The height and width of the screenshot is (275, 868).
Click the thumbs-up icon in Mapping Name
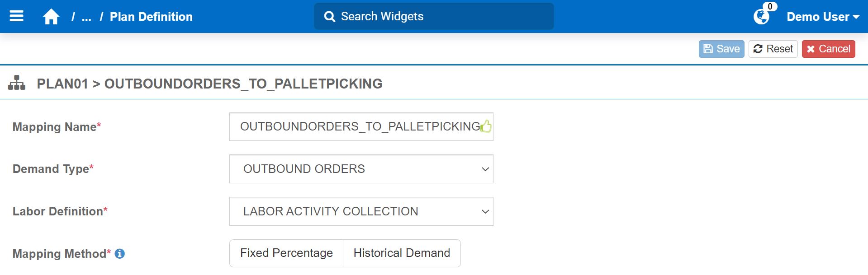pos(486,126)
